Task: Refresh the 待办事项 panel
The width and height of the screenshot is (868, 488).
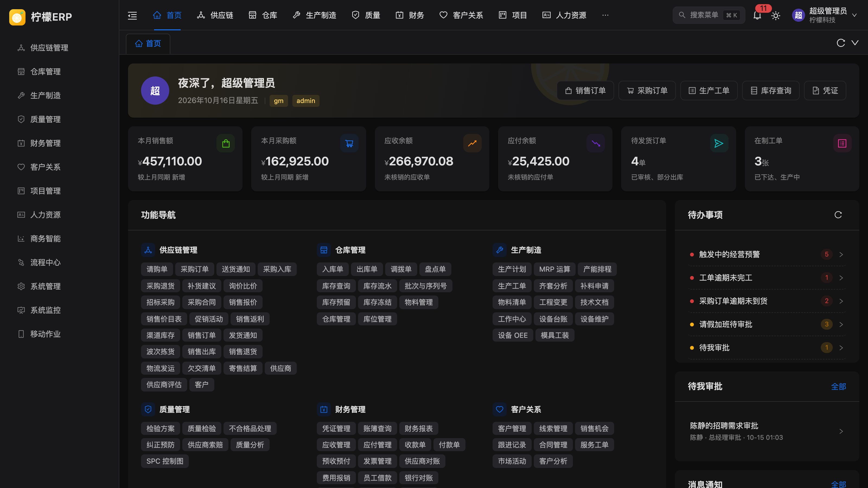Action: (838, 215)
